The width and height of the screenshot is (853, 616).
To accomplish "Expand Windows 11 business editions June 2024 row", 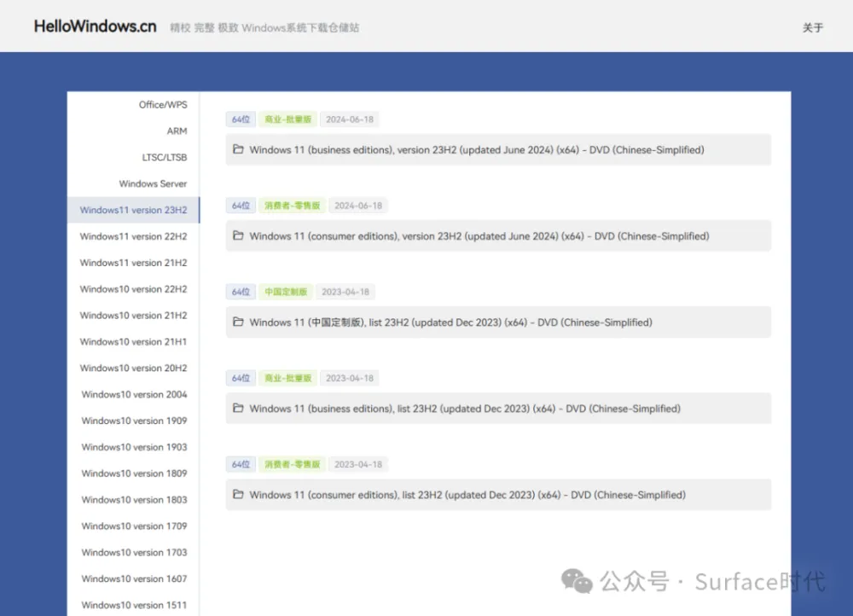I will point(498,150).
